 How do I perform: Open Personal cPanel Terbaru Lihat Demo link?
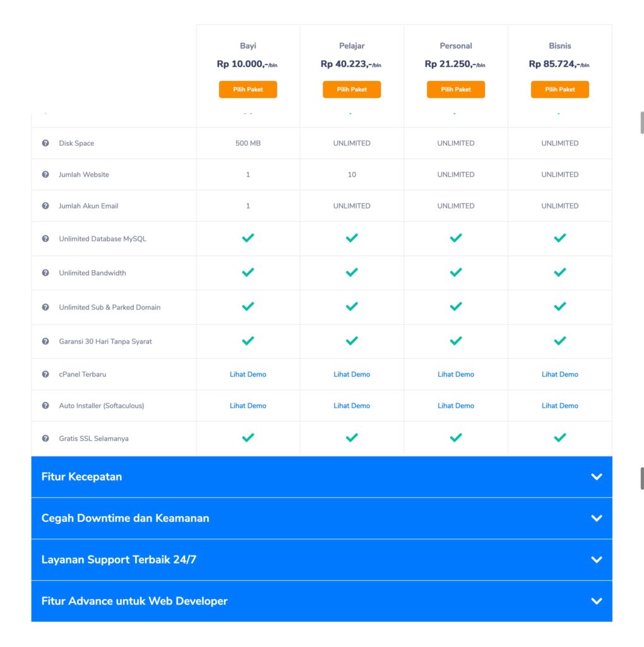tap(456, 374)
